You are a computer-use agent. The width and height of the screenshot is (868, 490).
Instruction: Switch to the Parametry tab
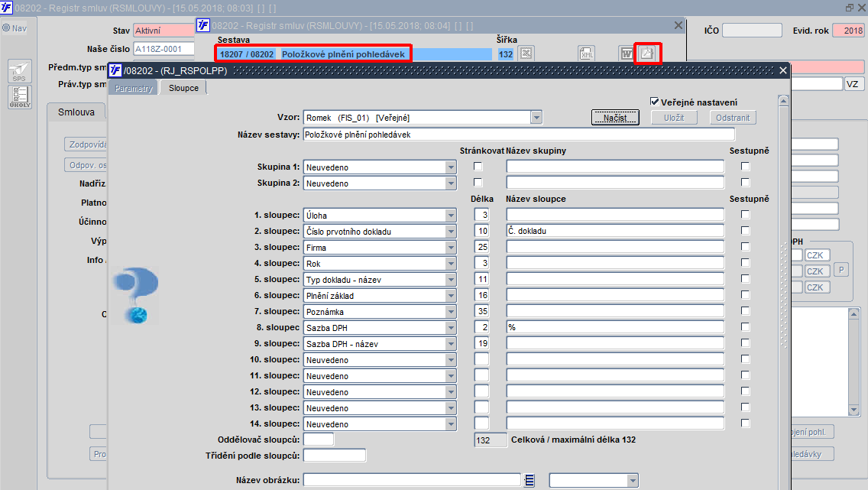click(134, 88)
